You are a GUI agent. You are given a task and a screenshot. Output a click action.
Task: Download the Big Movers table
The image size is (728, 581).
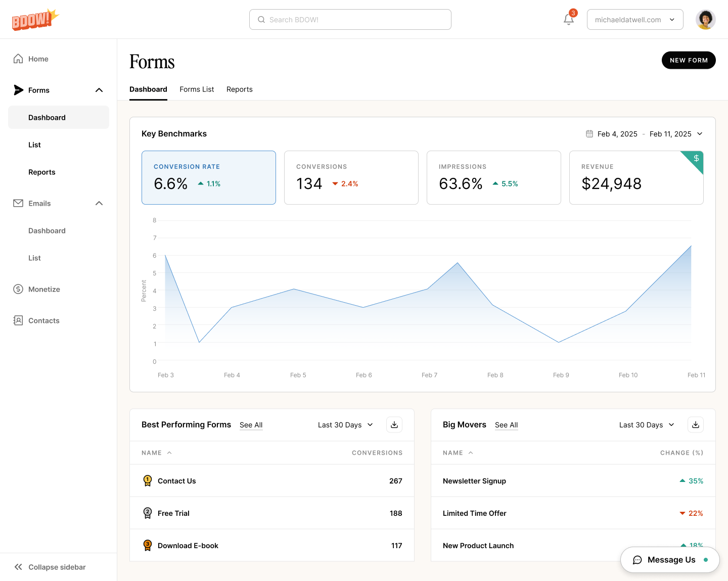point(696,425)
